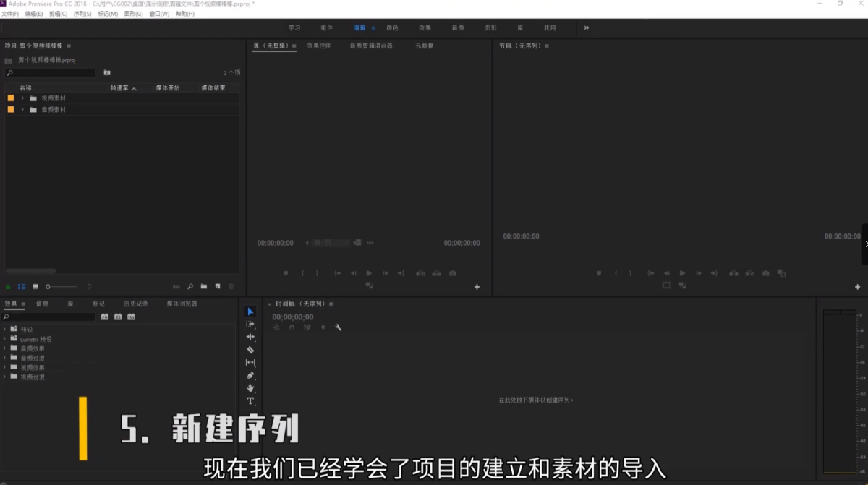Click the workspace overflow » button

[586, 28]
